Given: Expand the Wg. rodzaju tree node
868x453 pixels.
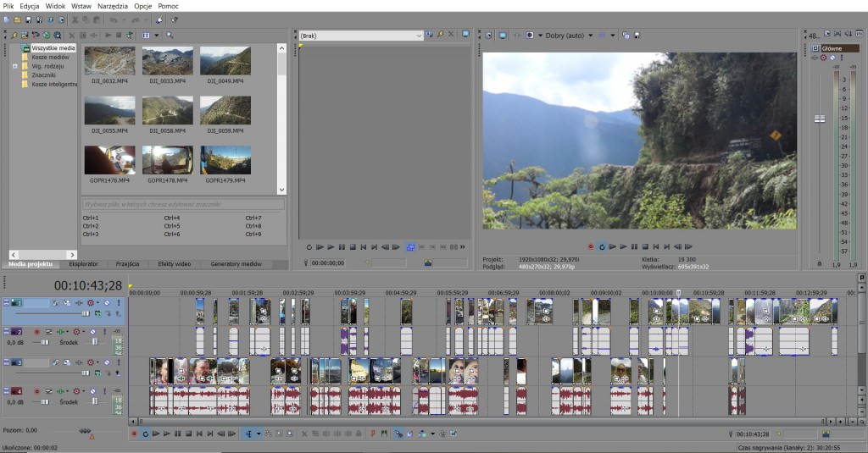Looking at the screenshot, I should coord(14,66).
